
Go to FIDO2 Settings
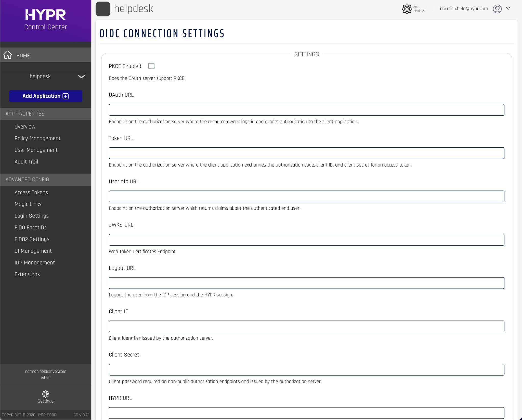pyautogui.click(x=32, y=239)
